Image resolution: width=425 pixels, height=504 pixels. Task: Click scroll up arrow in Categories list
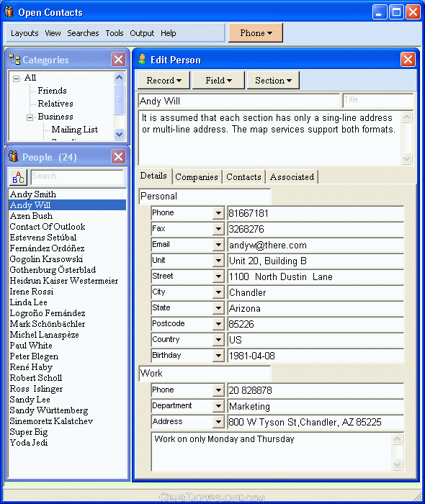point(120,78)
